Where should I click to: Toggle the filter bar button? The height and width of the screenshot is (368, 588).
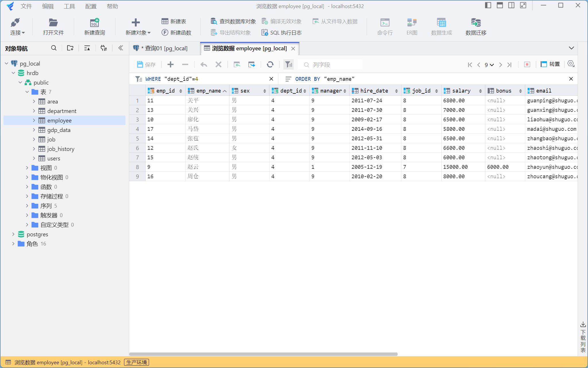[289, 64]
